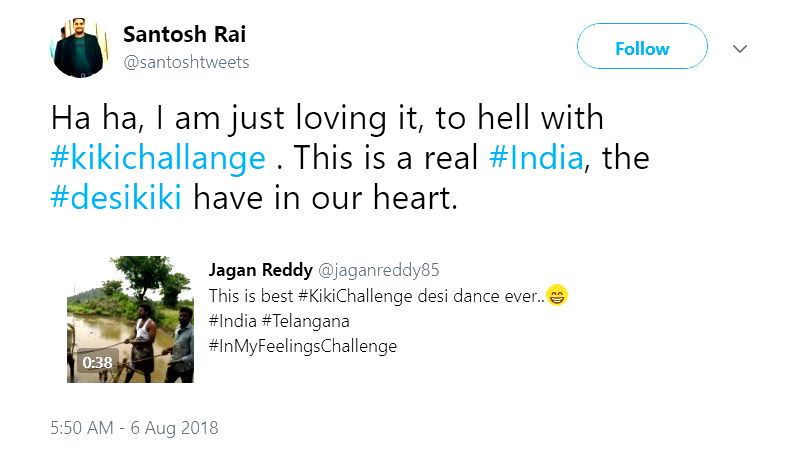Click the 5:50 AM - 6 Aug 2018 timestamp

[134, 428]
